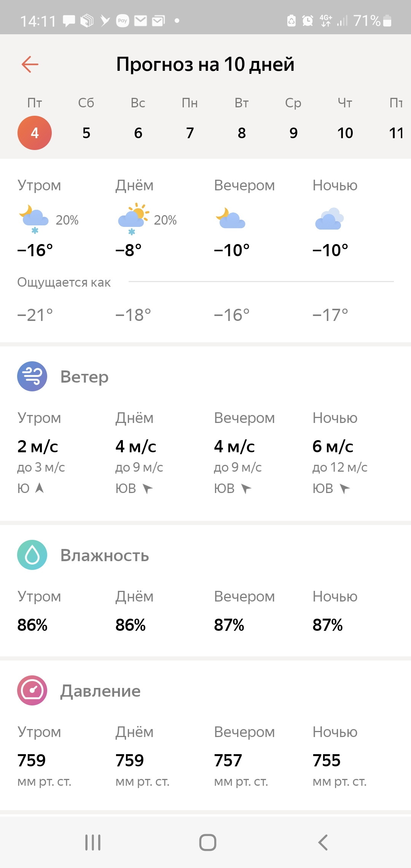
Task: Tap the night southeast wind arrow
Action: click(344, 488)
